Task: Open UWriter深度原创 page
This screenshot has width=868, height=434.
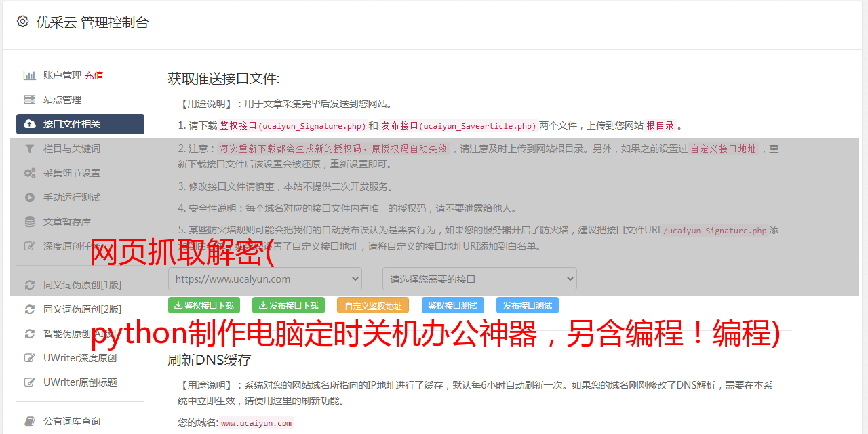Action: (x=80, y=358)
